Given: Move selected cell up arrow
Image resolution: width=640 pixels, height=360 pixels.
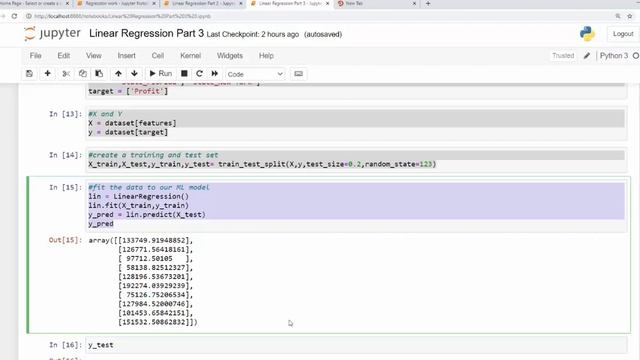Looking at the screenshot, I should (x=118, y=74).
